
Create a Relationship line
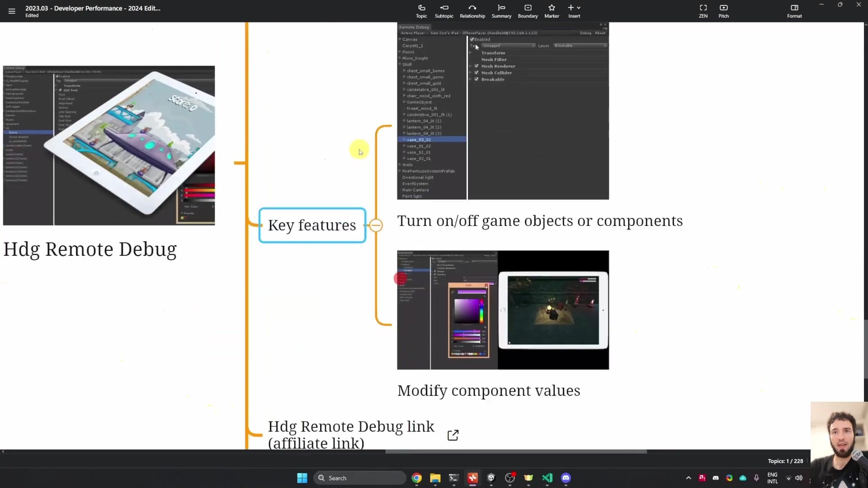pos(472,11)
